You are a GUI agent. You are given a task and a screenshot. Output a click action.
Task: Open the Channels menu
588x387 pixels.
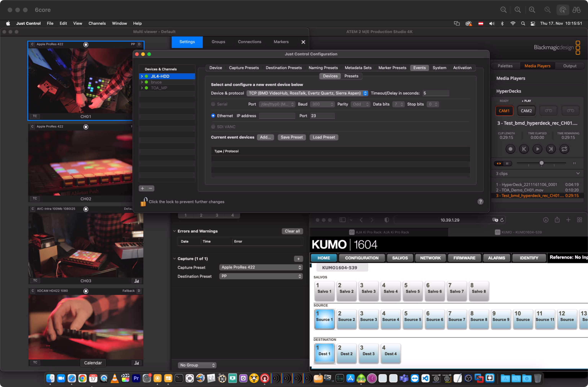click(x=97, y=24)
